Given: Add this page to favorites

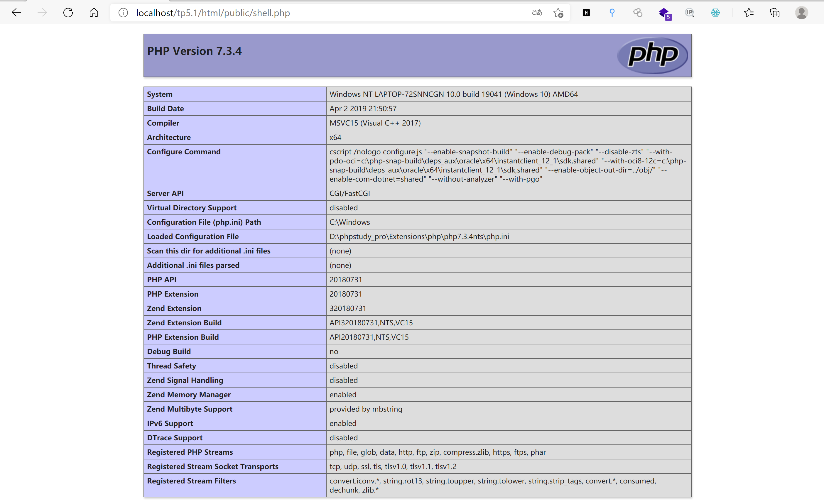Looking at the screenshot, I should pos(558,13).
